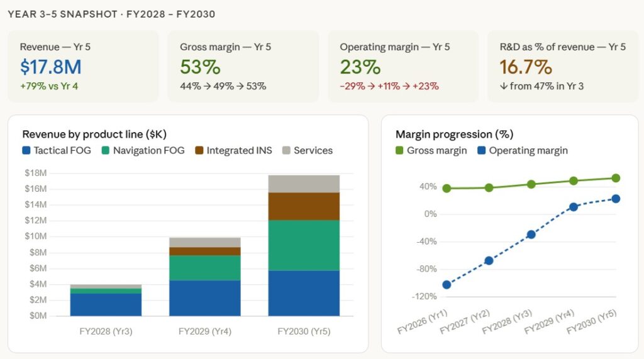Click the FY2029 Tactical FOG blue bar segment
This screenshot has width=644, height=359.
(205, 298)
